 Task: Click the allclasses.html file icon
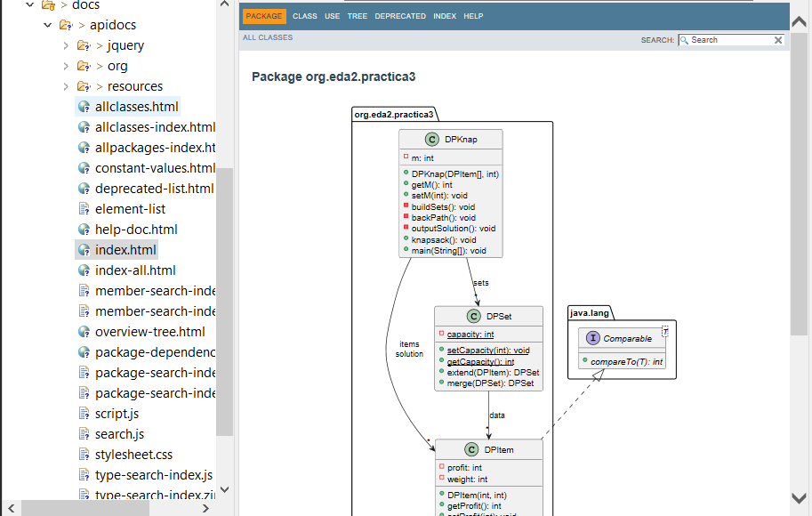[84, 107]
